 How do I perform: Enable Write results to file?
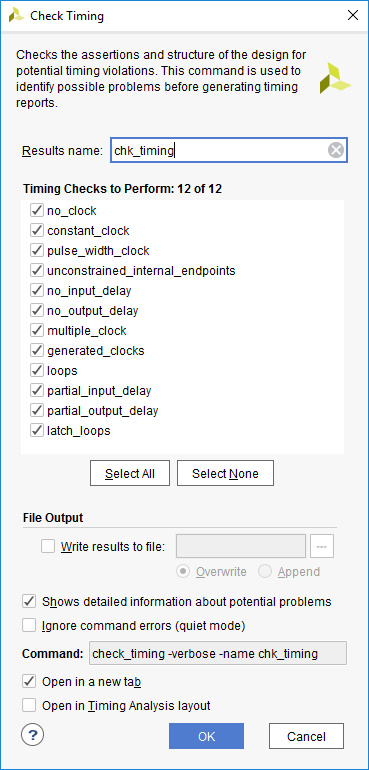pos(48,546)
